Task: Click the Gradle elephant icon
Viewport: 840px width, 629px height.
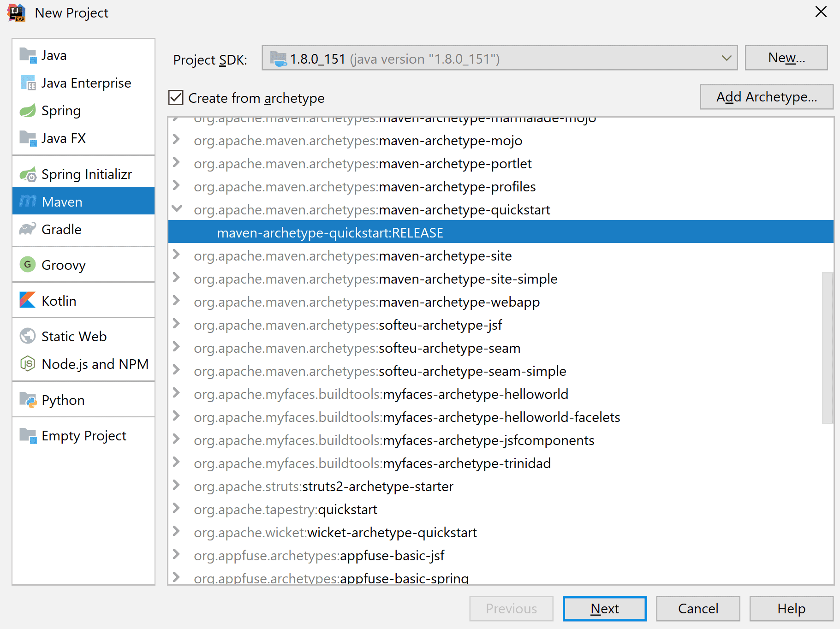Action: point(28,229)
